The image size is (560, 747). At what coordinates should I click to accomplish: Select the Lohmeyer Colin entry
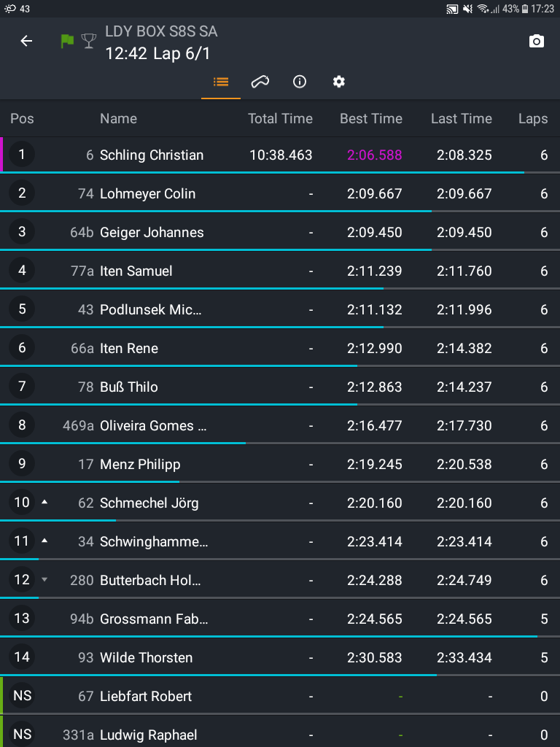point(147,194)
